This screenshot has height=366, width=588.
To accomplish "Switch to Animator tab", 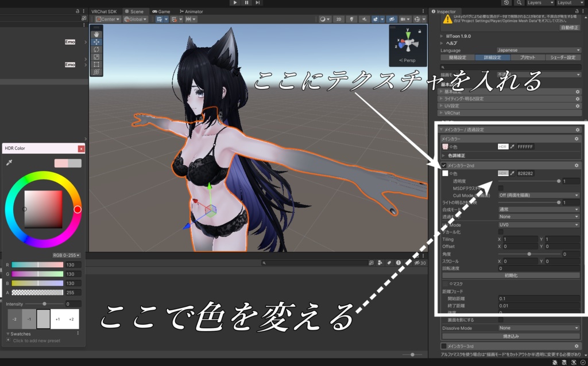I will click(x=191, y=11).
